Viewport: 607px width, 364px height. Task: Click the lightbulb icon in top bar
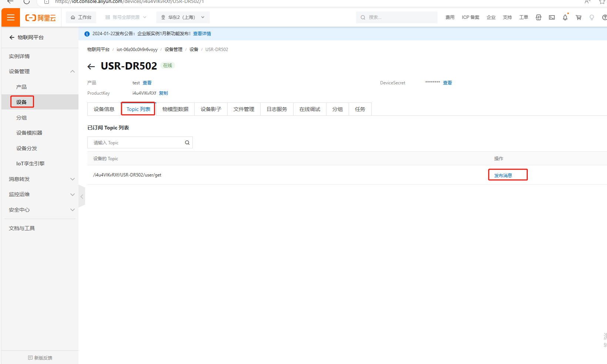point(591,17)
